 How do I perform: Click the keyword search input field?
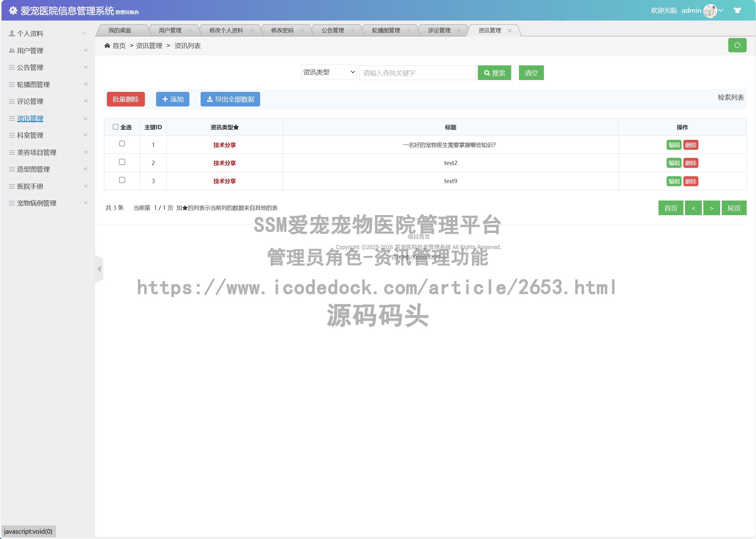click(x=417, y=72)
